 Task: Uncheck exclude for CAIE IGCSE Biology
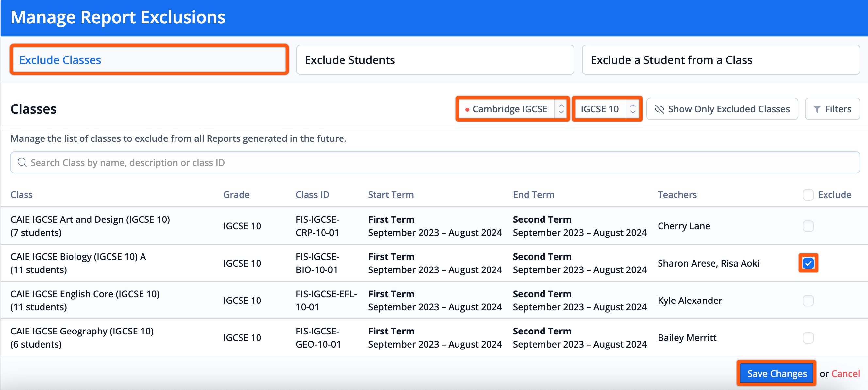pos(808,263)
